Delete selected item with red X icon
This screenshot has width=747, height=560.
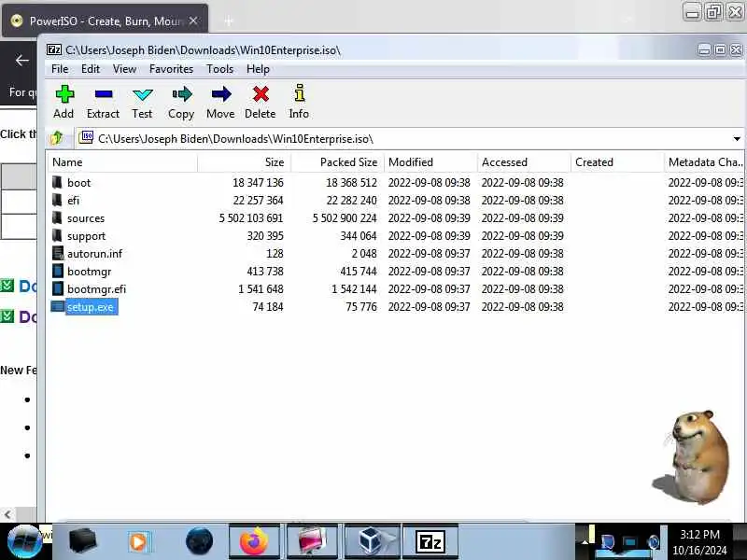tap(261, 94)
